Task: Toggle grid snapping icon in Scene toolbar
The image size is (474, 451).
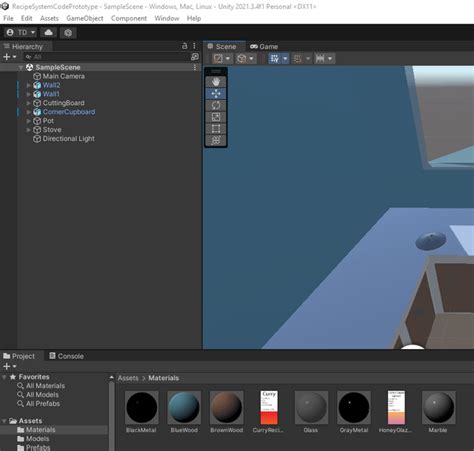Action: coord(275,59)
